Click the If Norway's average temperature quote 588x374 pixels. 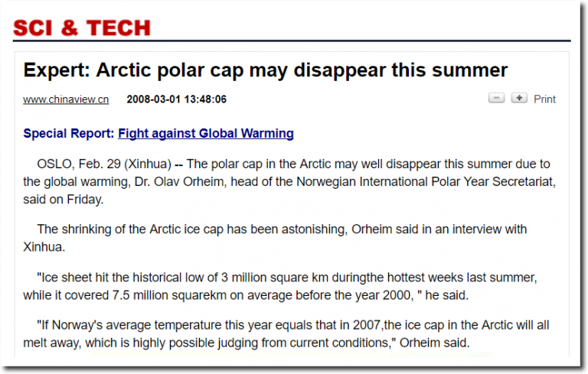(x=286, y=334)
